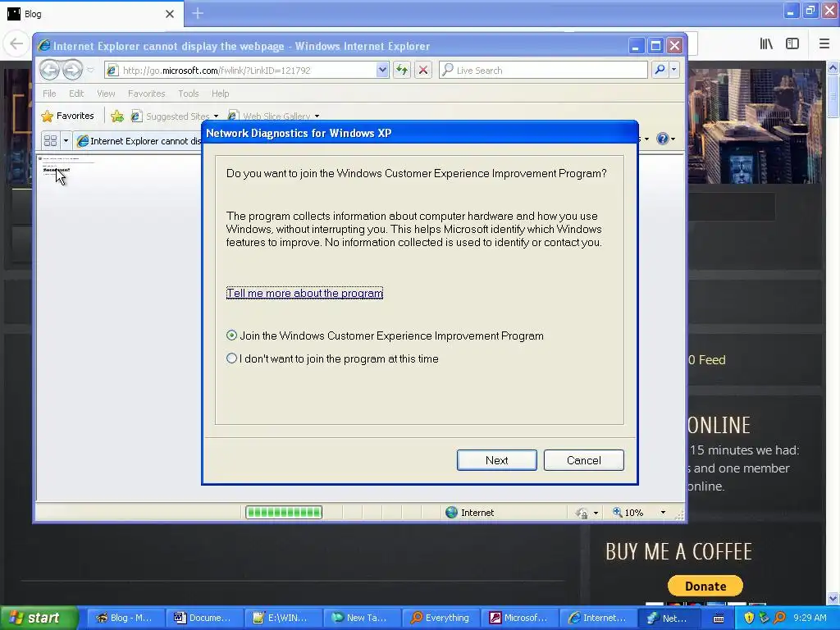Click Cancel in Network Diagnostics dialog
The image size is (840, 630).
(x=583, y=460)
